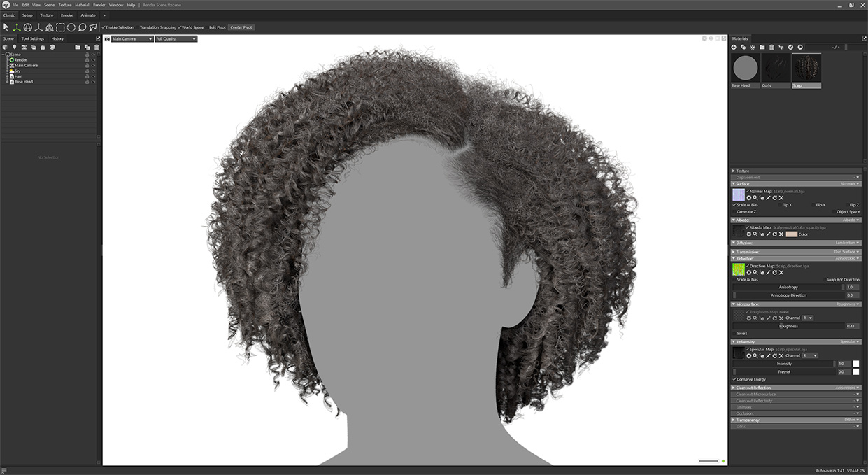Click the refresh icon next to the Normal Map
Image resolution: width=868 pixels, height=475 pixels.
click(x=775, y=198)
